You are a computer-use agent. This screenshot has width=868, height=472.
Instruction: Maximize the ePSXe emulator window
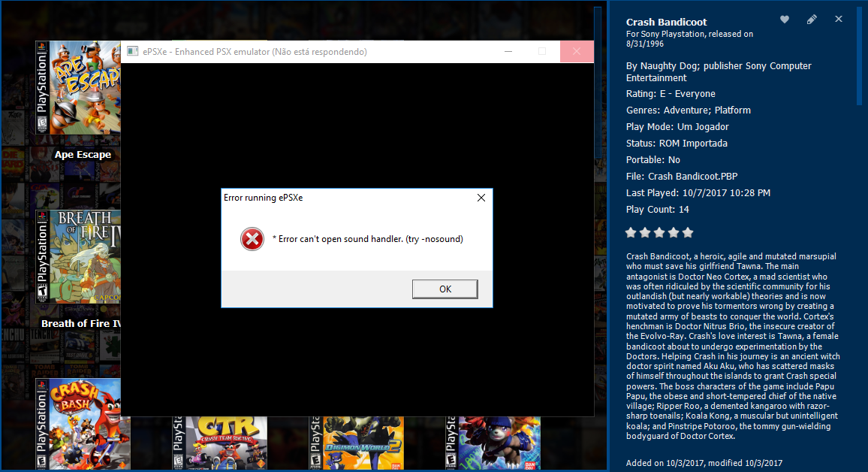(542, 52)
